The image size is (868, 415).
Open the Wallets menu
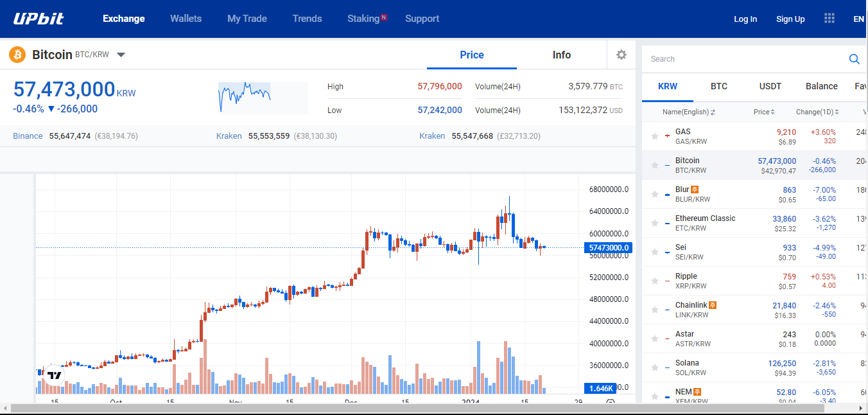pos(186,19)
